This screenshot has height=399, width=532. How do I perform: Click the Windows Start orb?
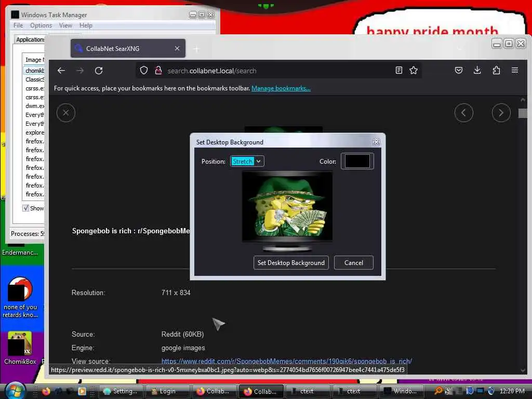pyautogui.click(x=15, y=391)
